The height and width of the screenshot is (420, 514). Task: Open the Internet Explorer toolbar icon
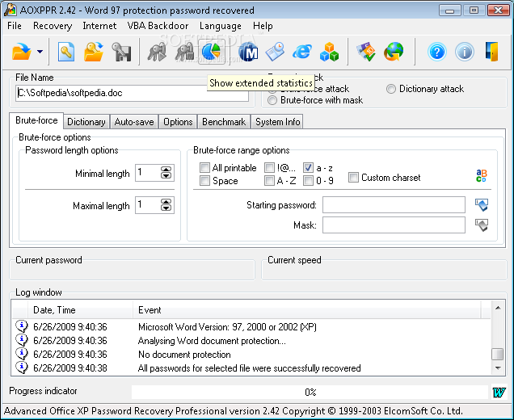[x=302, y=52]
